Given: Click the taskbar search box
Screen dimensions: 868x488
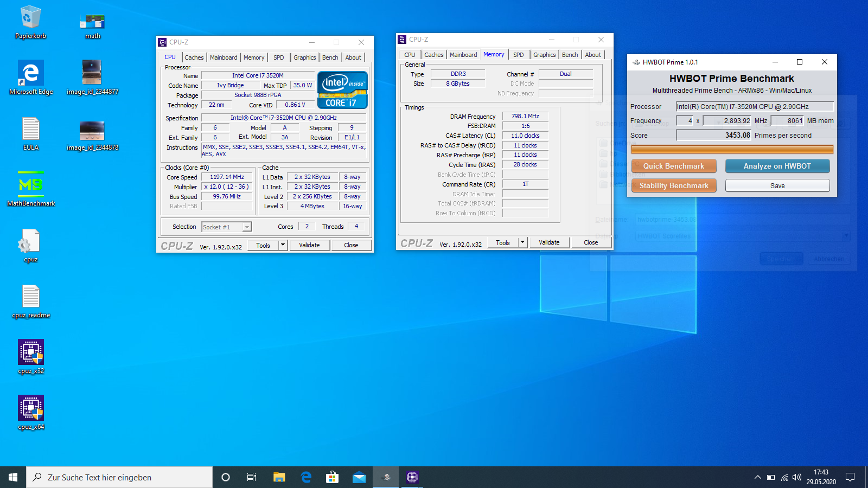Looking at the screenshot, I should point(119,477).
